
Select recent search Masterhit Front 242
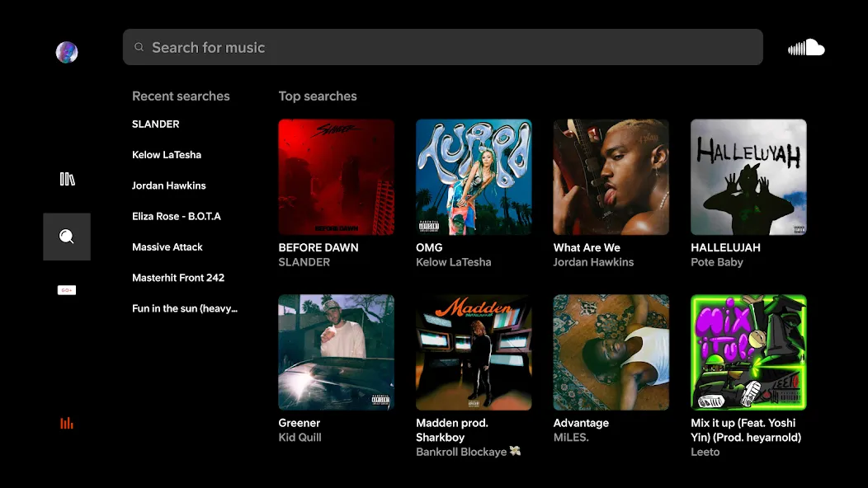(x=178, y=278)
